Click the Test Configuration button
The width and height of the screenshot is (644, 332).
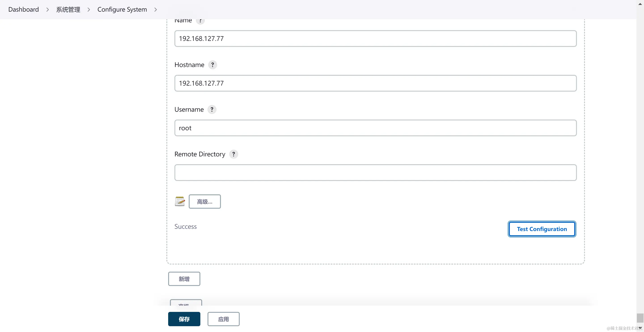click(542, 229)
